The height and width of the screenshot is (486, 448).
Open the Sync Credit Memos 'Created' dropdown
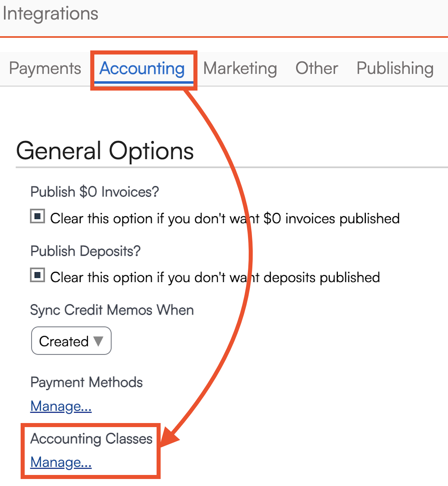(71, 341)
